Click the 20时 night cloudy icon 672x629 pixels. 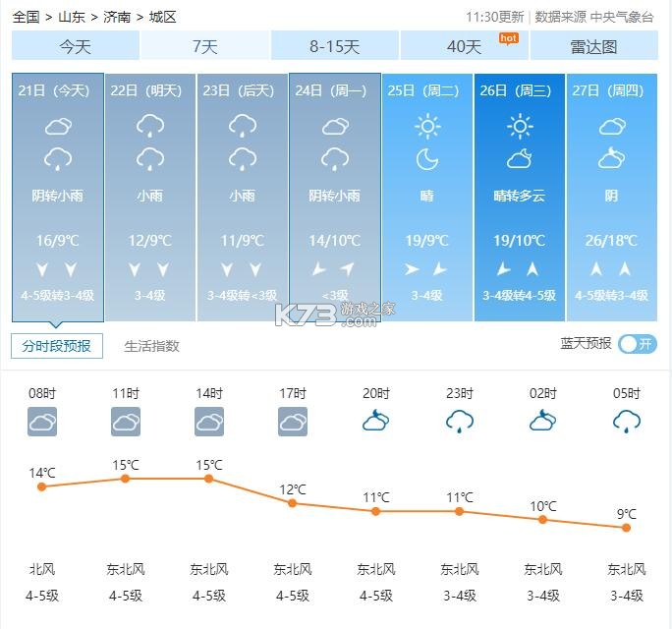click(376, 421)
